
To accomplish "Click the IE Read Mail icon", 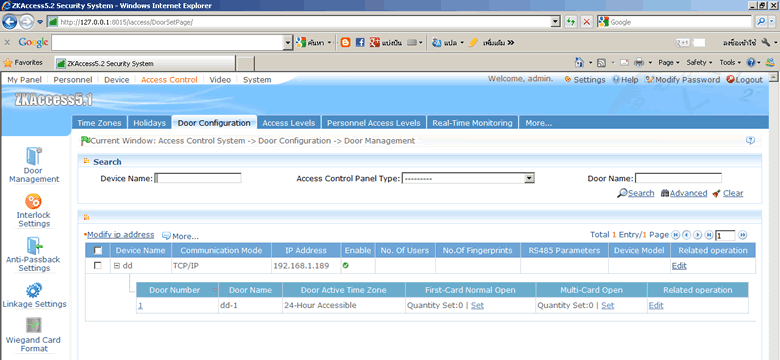I will (624, 63).
